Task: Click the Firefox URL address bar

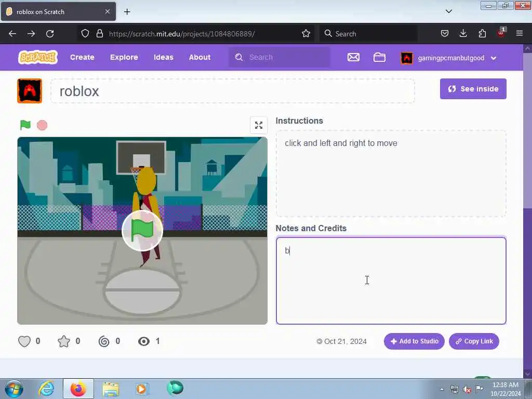Action: pyautogui.click(x=195, y=34)
